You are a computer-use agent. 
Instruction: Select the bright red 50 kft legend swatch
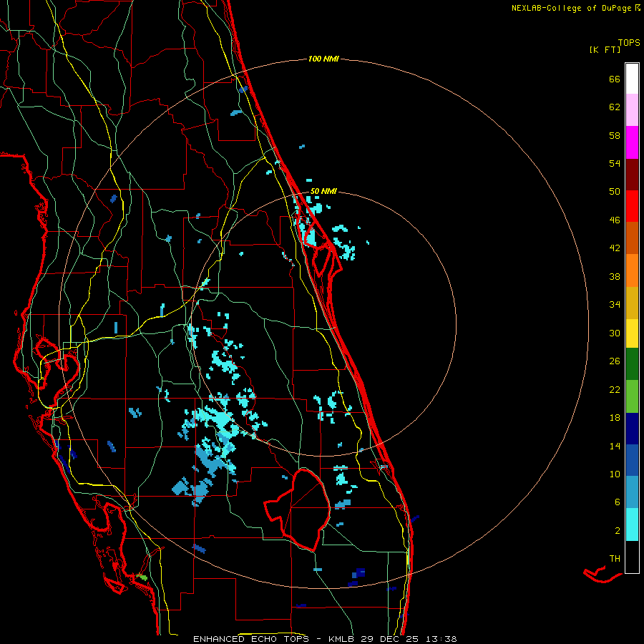632,206
